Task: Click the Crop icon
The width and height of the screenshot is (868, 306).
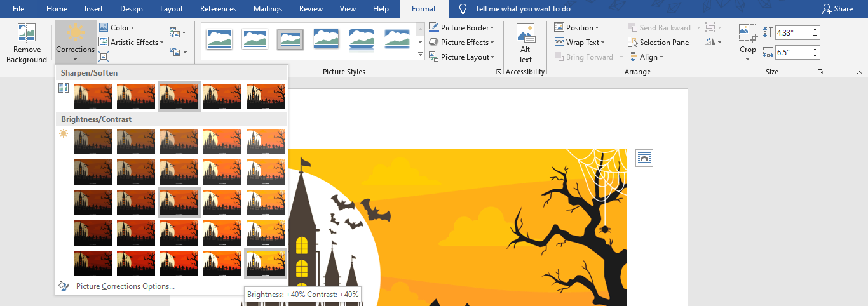Action: pyautogui.click(x=748, y=34)
